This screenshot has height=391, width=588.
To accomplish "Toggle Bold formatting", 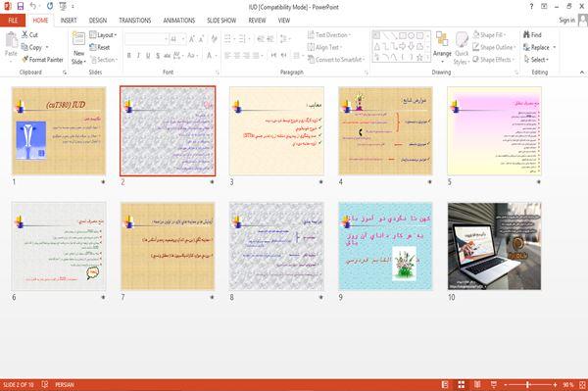I will (129, 56).
